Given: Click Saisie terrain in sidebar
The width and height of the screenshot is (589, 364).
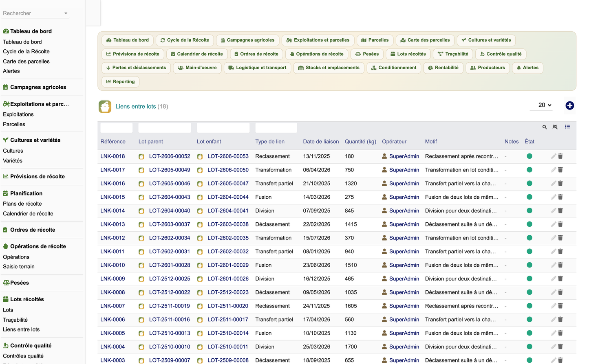Looking at the screenshot, I should click(x=19, y=267).
